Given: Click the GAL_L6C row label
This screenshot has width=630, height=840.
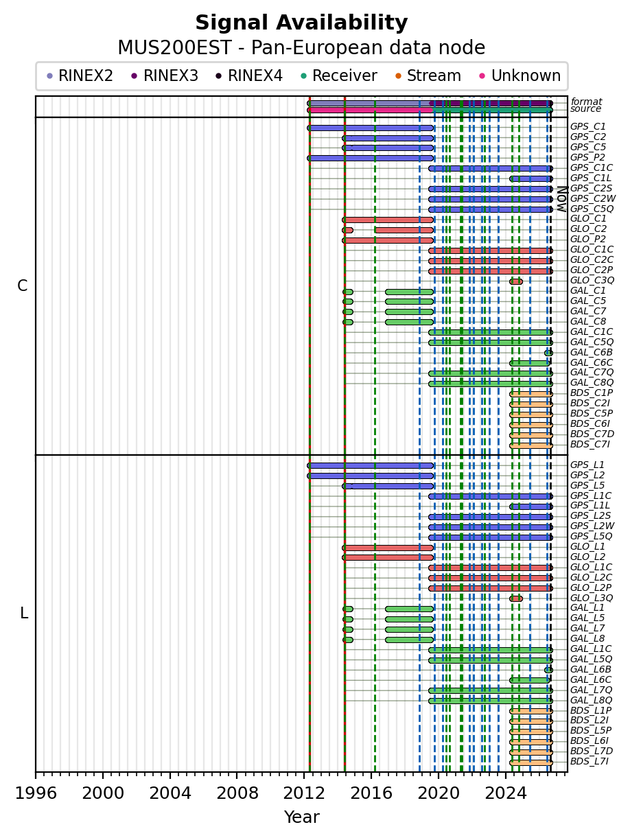Looking at the screenshot, I should pos(591,680).
